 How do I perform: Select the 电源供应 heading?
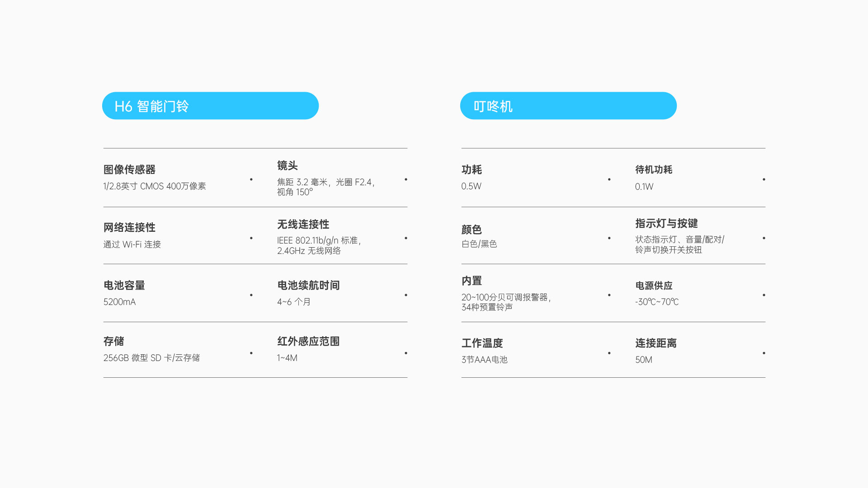[x=654, y=286]
